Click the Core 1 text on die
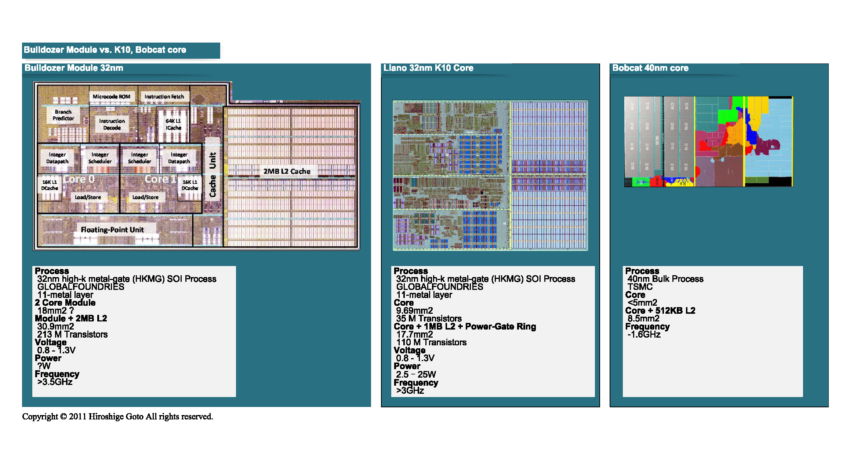The image size is (868, 462). (160, 179)
